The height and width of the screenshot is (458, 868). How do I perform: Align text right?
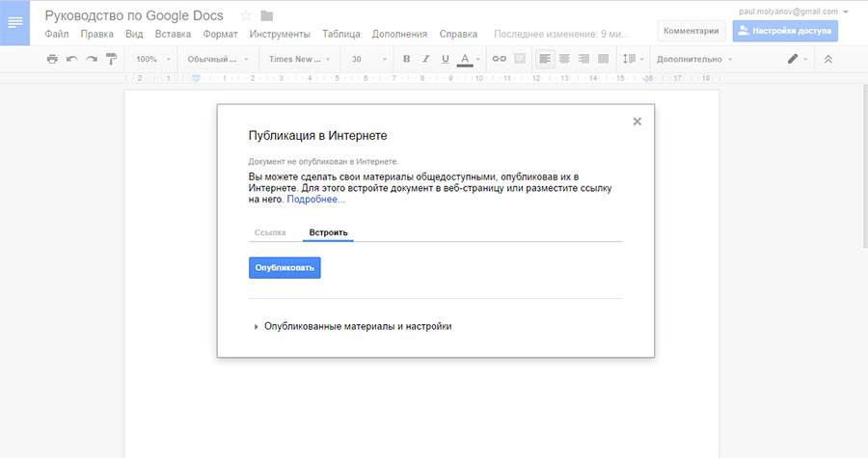coord(583,59)
